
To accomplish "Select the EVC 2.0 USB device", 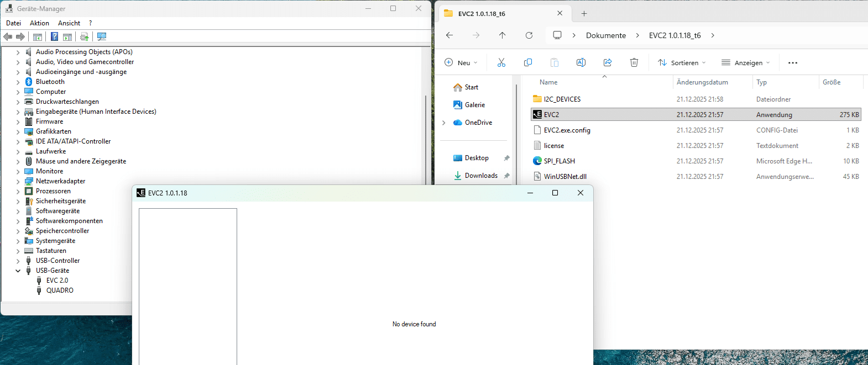I will click(57, 281).
